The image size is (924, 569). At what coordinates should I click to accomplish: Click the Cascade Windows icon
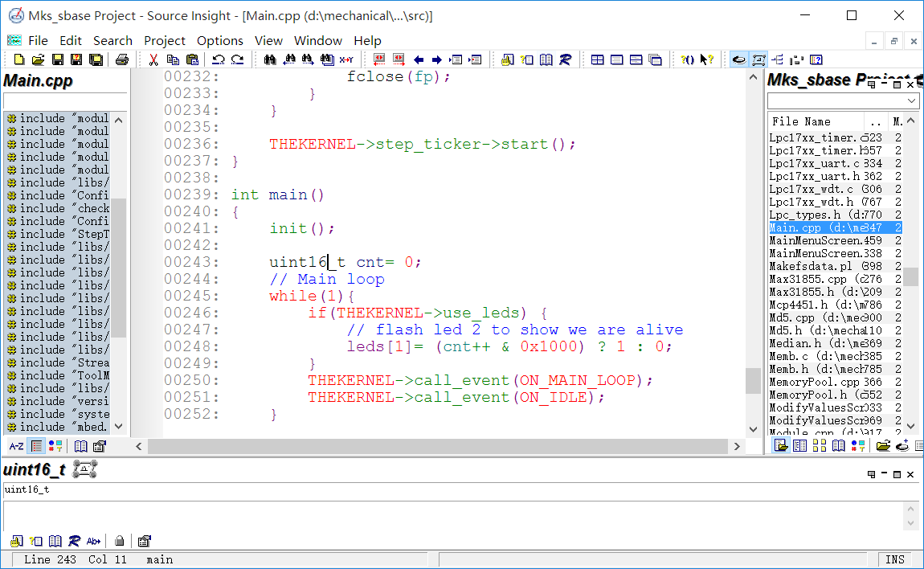click(655, 59)
